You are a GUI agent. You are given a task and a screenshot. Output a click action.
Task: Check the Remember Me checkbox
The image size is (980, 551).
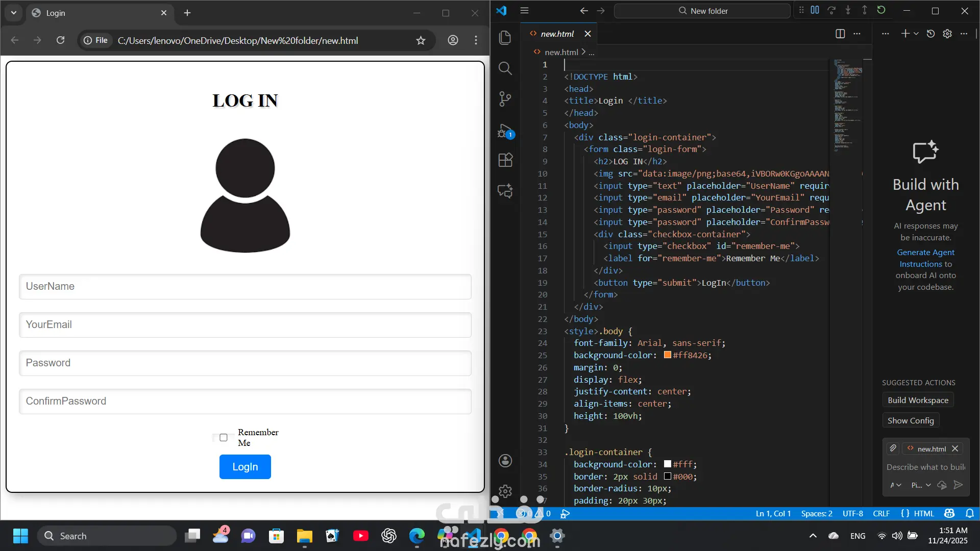tap(224, 438)
